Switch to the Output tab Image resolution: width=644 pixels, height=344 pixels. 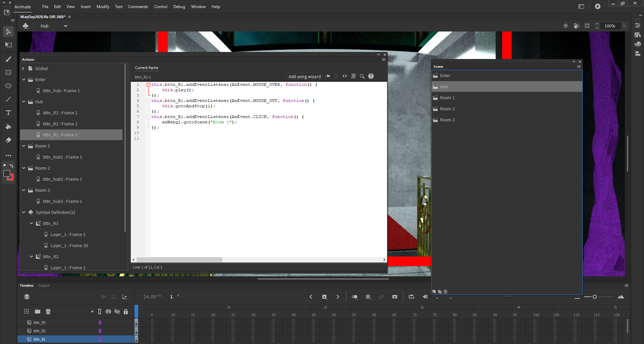pyautogui.click(x=44, y=285)
